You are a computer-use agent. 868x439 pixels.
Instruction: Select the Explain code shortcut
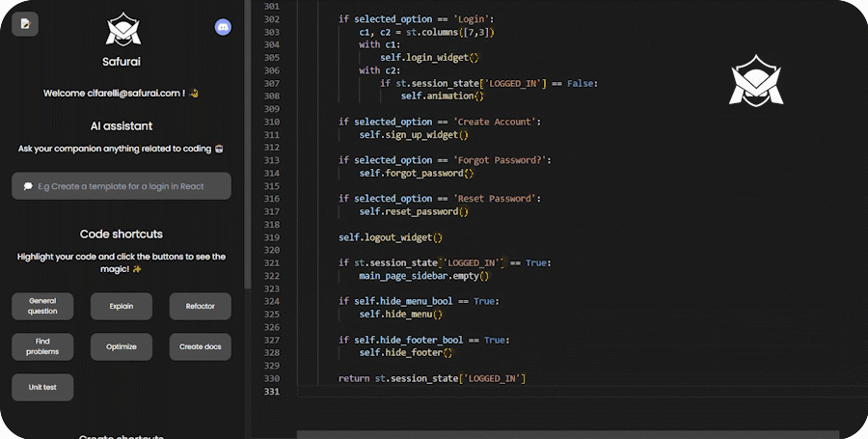click(x=122, y=307)
